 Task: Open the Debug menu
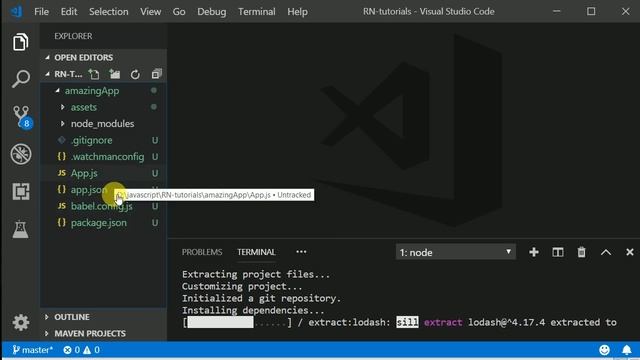click(x=211, y=11)
